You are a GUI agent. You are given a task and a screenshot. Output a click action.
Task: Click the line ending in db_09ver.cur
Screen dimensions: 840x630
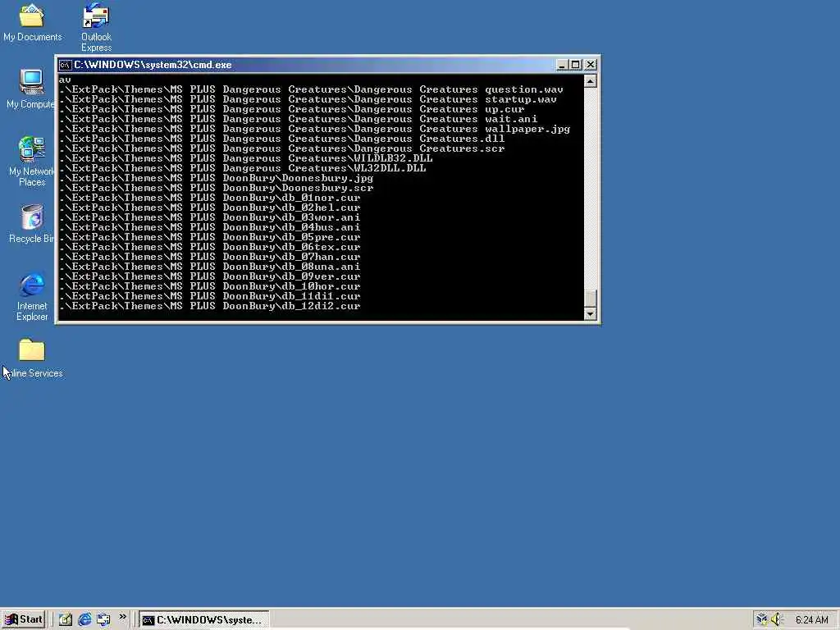click(x=209, y=277)
